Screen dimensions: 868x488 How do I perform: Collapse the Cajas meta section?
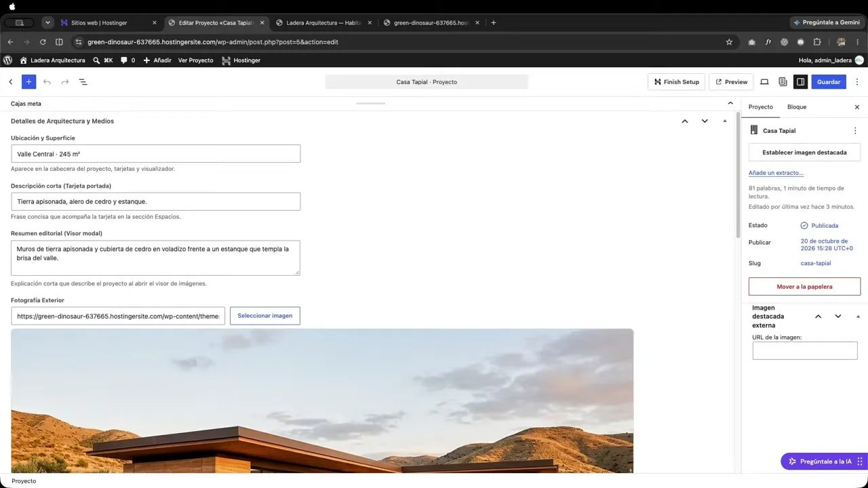[x=730, y=103]
